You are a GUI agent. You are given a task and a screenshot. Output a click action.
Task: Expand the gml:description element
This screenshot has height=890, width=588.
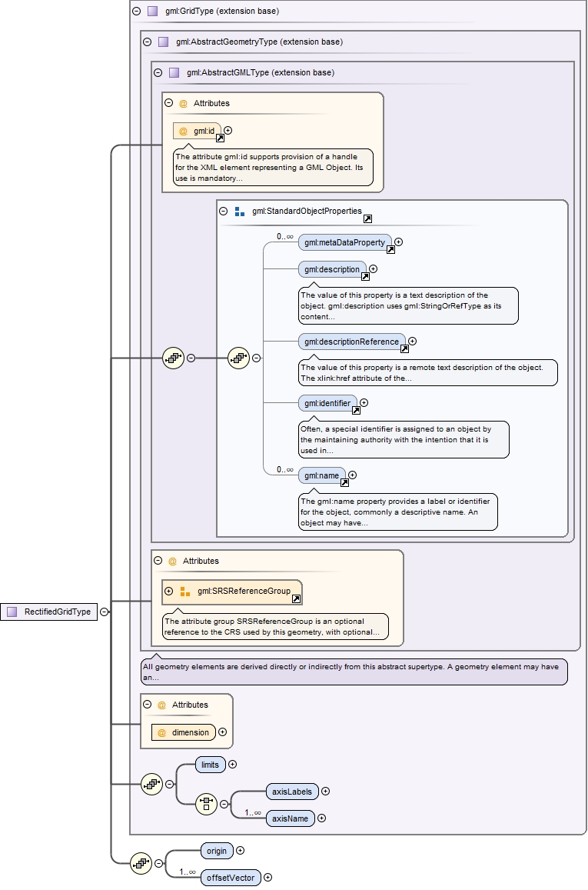373,269
